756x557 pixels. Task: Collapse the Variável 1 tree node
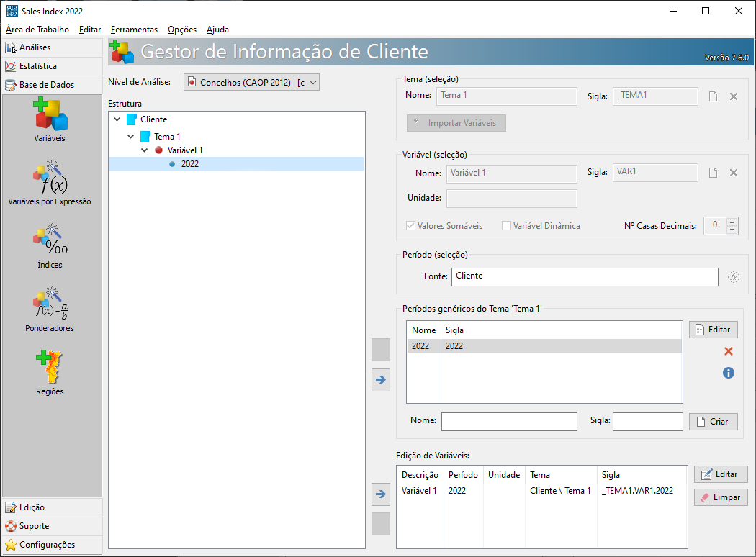point(144,150)
